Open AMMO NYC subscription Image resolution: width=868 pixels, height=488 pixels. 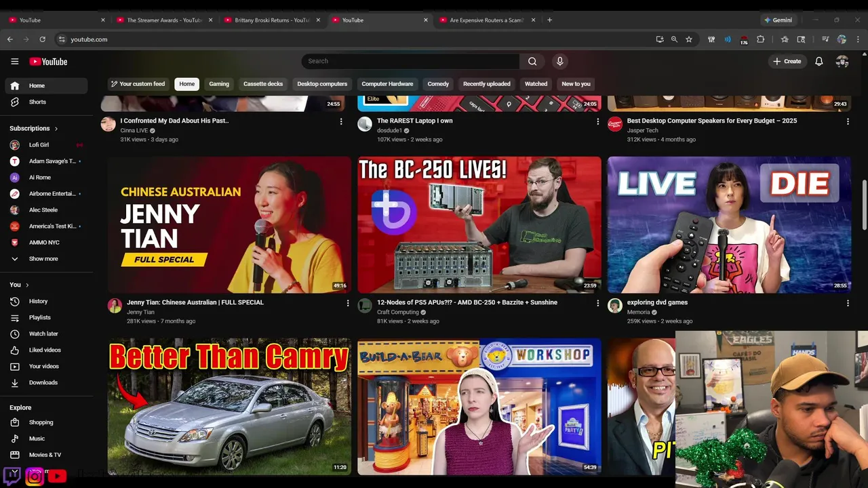pos(46,243)
